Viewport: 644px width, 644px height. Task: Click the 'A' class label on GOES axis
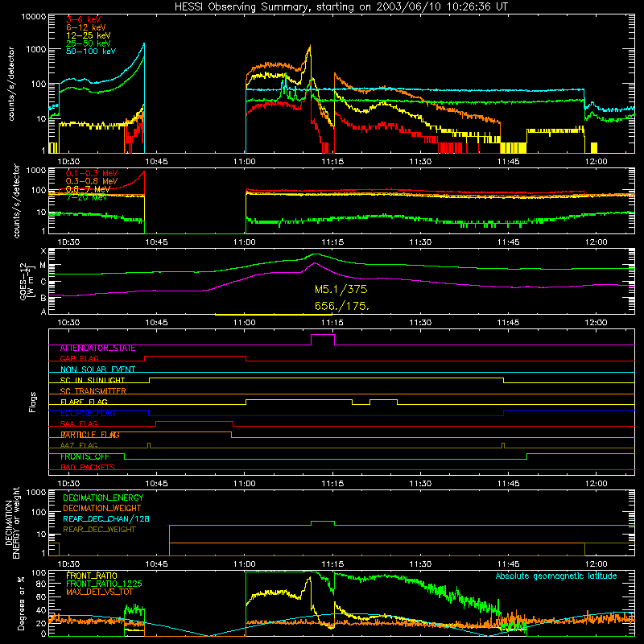[x=43, y=312]
